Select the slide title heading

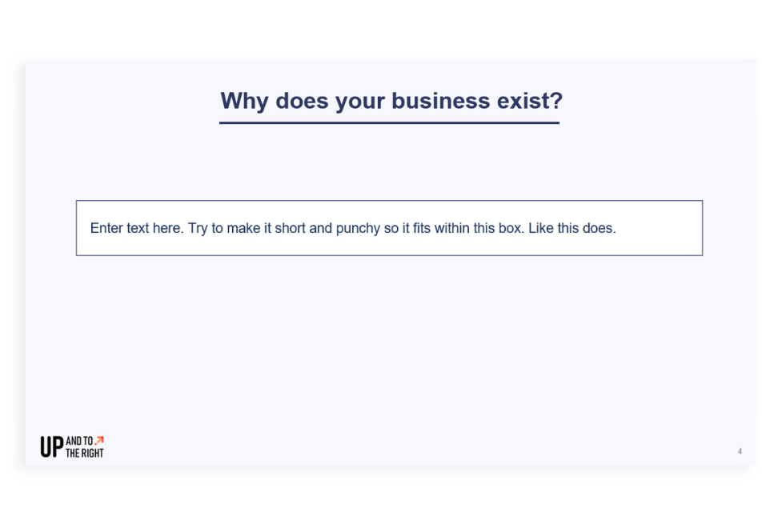(x=391, y=101)
